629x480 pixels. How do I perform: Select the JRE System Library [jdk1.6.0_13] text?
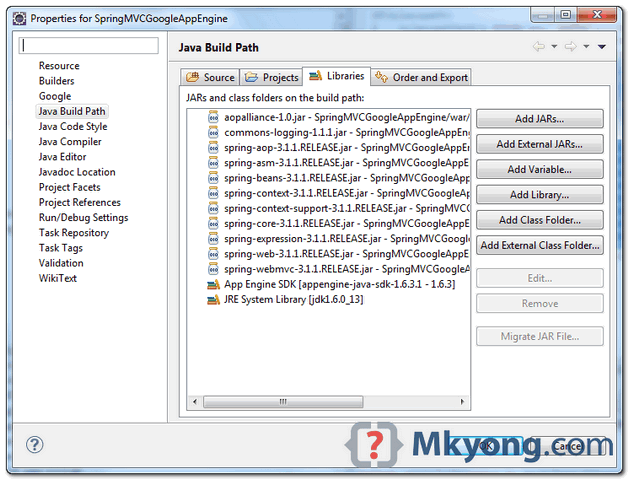294,300
